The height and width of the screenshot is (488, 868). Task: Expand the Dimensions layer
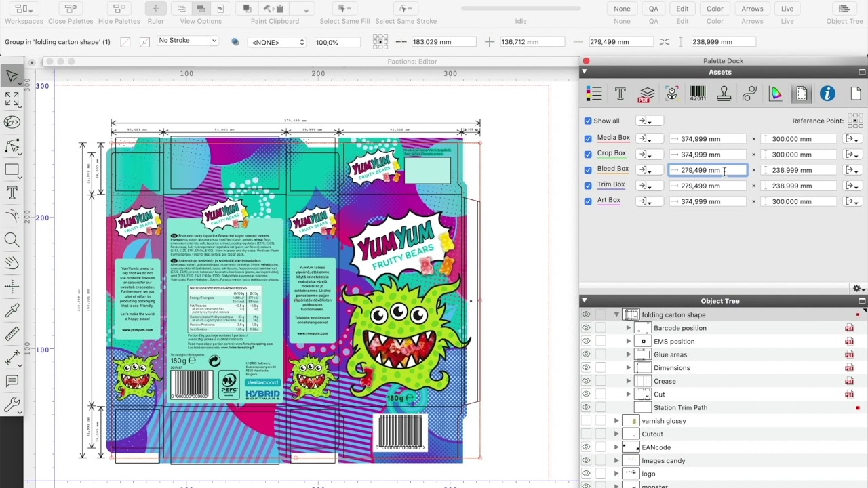click(x=628, y=368)
